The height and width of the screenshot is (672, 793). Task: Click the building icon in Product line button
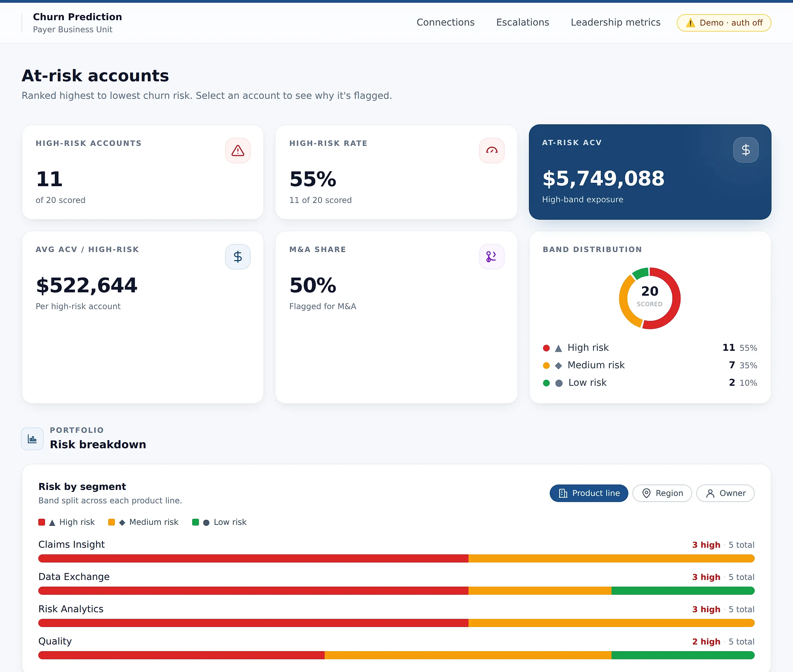tap(563, 493)
